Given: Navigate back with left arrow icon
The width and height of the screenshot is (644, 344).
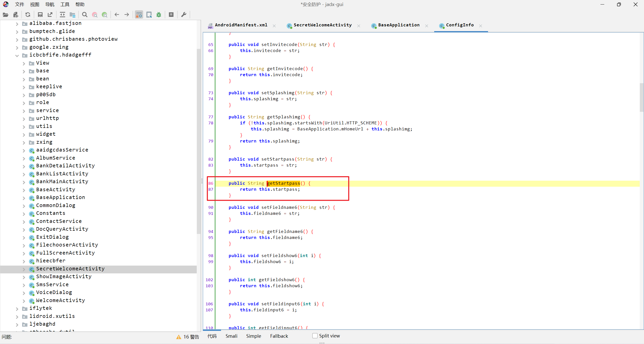Looking at the screenshot, I should coord(117,15).
